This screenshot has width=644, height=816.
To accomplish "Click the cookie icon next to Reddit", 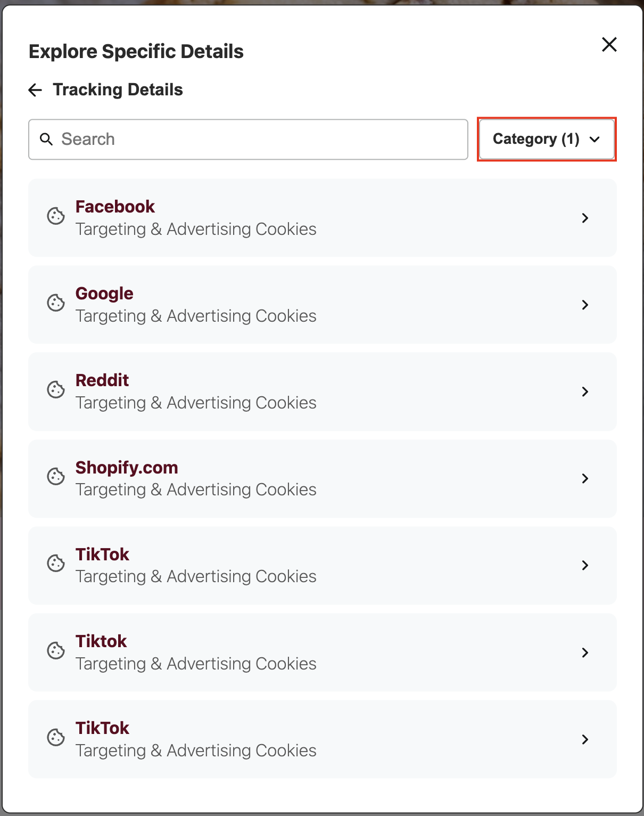I will pyautogui.click(x=55, y=390).
